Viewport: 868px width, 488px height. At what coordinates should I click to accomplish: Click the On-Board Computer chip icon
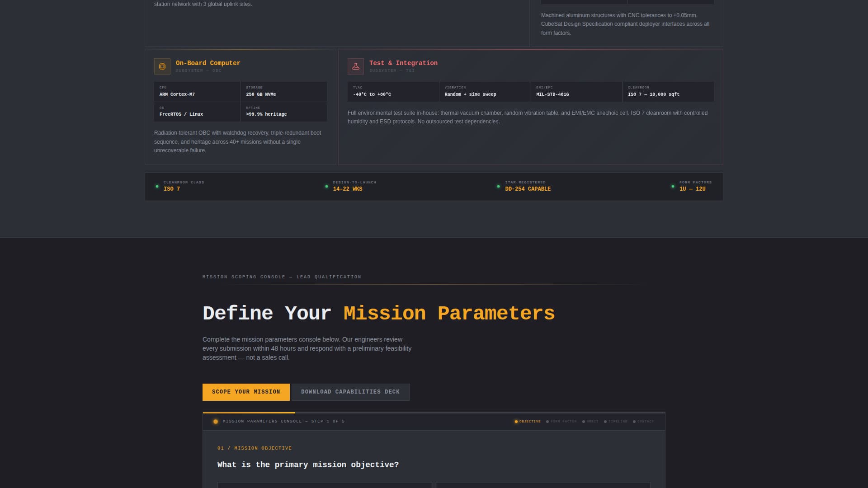[162, 66]
